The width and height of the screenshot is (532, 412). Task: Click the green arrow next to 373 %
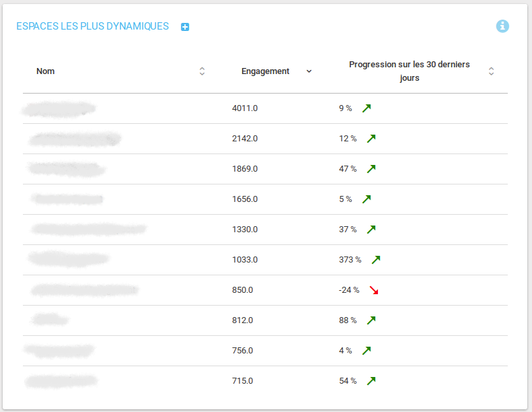pyautogui.click(x=376, y=260)
